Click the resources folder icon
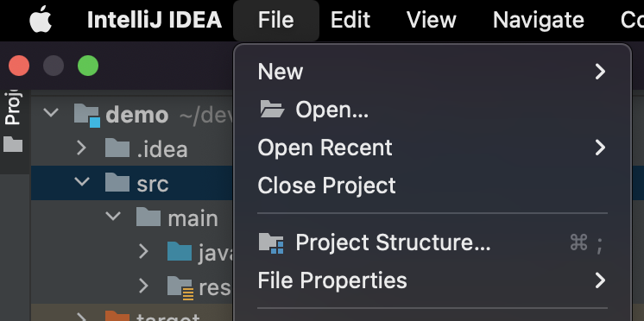This screenshot has width=644, height=321. pyautogui.click(x=180, y=287)
